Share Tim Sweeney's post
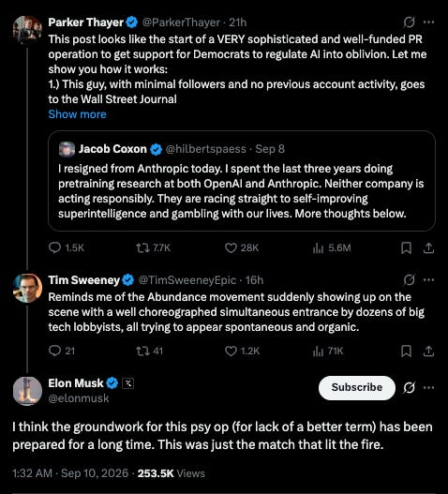The height and width of the screenshot is (494, 448). pyautogui.click(x=428, y=351)
